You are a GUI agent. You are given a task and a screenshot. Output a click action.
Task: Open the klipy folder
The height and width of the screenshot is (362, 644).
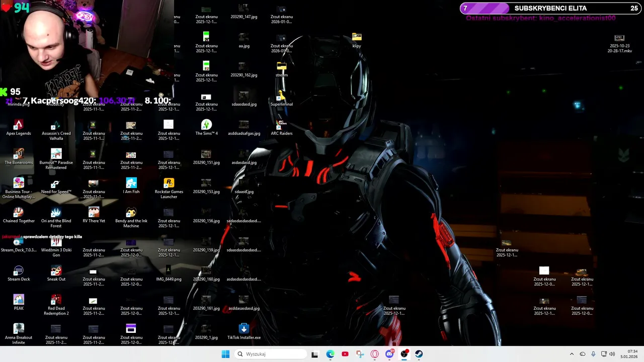(x=357, y=40)
